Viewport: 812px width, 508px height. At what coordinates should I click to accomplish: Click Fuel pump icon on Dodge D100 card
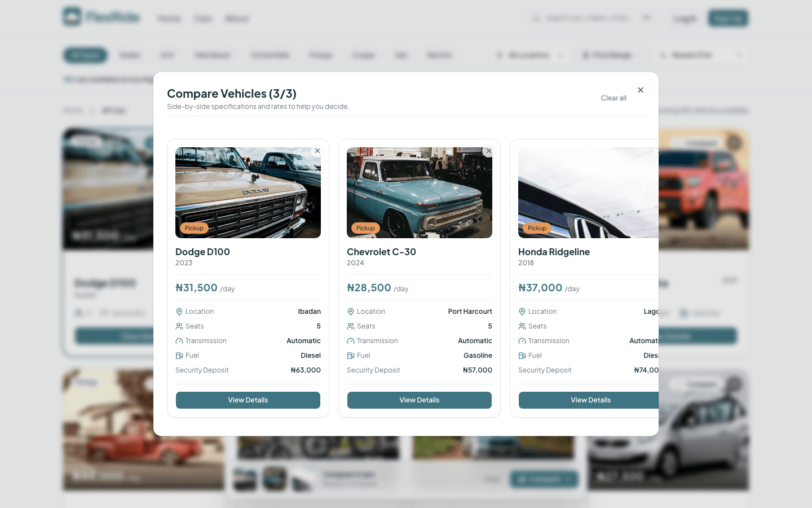point(179,356)
